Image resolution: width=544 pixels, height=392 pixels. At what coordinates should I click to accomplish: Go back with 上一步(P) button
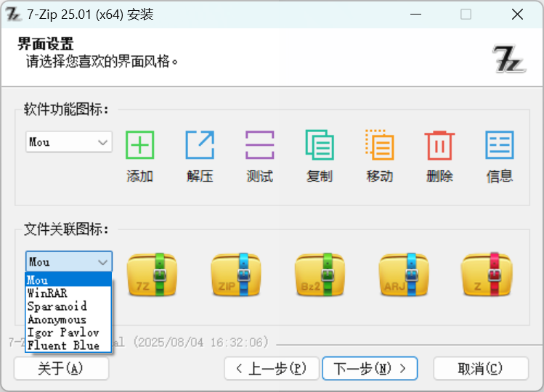(272, 369)
